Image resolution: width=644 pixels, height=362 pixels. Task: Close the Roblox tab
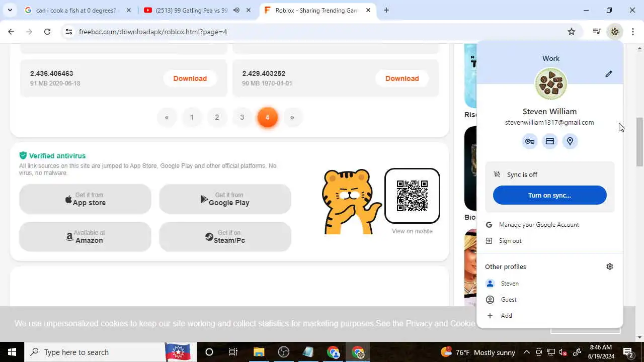click(x=368, y=10)
